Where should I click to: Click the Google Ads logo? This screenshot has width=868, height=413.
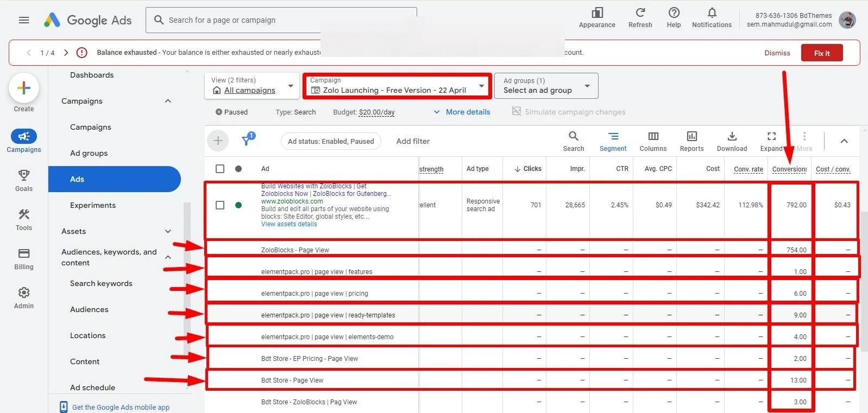[x=87, y=20]
